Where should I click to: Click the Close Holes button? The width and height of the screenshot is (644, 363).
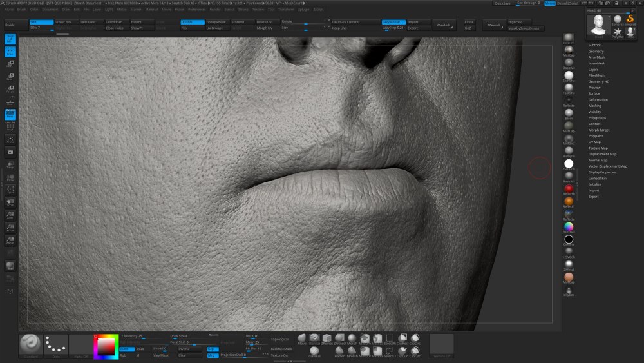pos(117,28)
